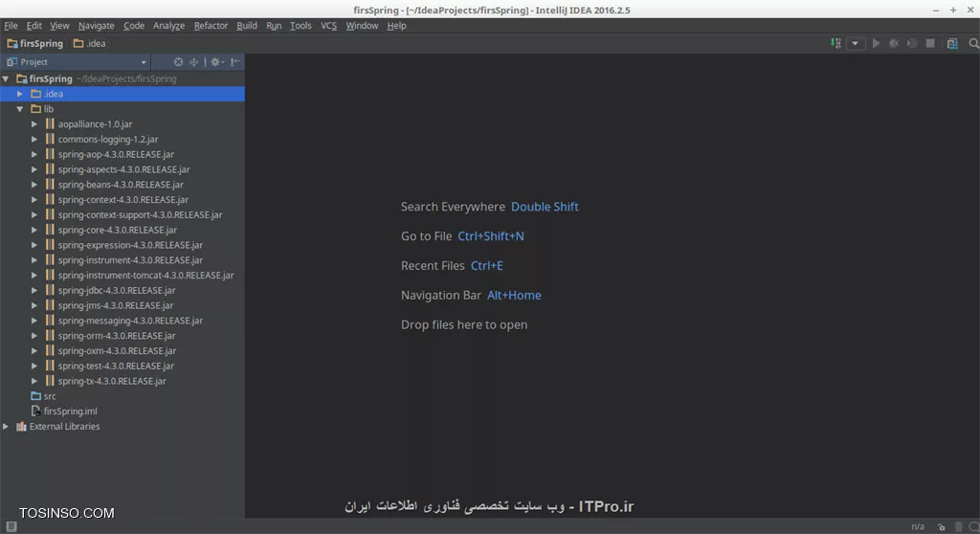Click the Collapse All icon in Project panel
This screenshot has height=534, width=980.
click(x=194, y=62)
